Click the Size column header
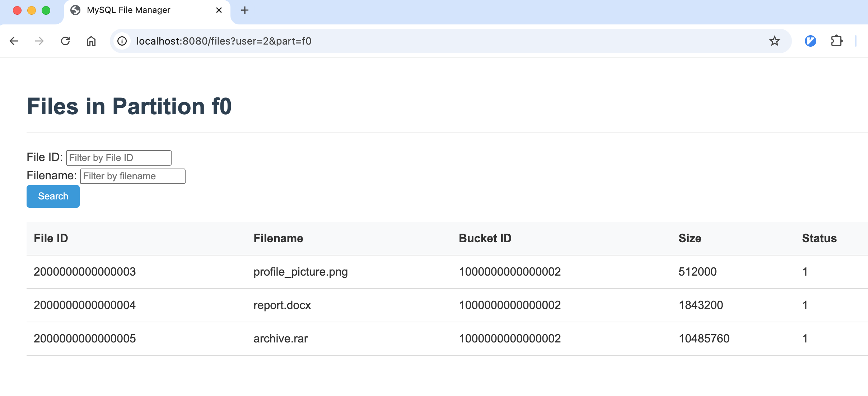 point(690,238)
